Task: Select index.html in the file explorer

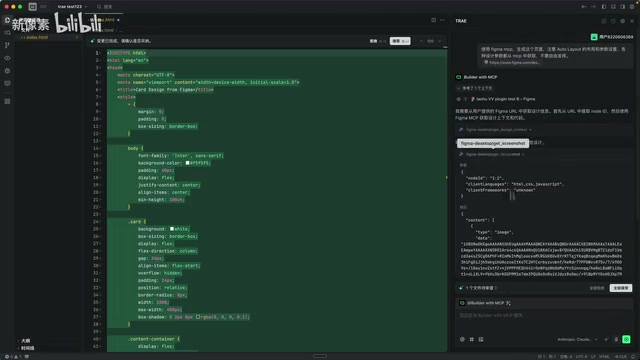Action: [x=48, y=37]
